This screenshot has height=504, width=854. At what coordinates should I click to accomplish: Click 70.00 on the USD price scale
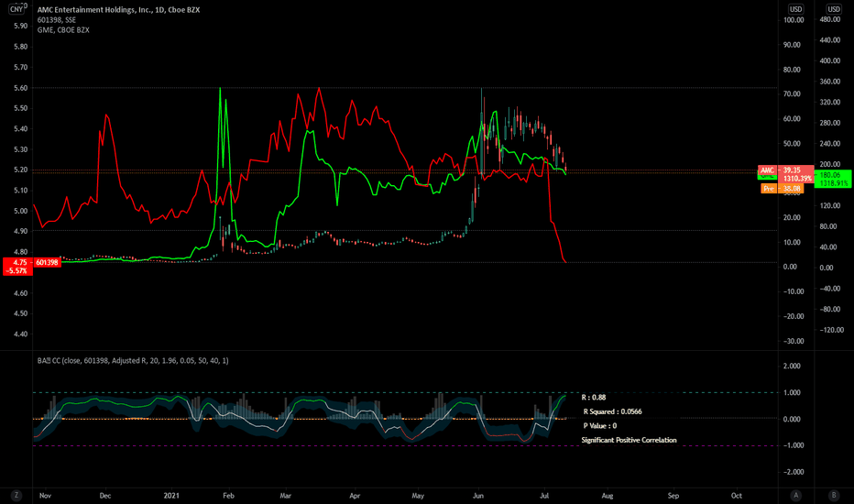(792, 93)
